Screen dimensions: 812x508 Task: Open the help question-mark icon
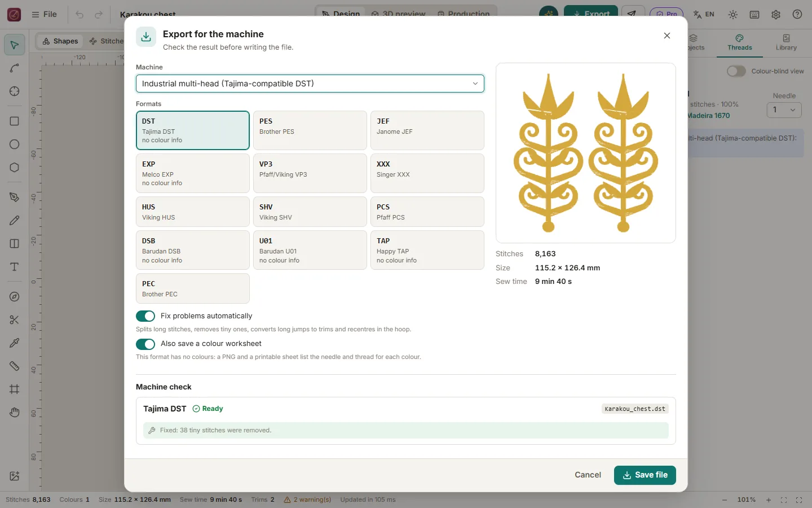797,15
